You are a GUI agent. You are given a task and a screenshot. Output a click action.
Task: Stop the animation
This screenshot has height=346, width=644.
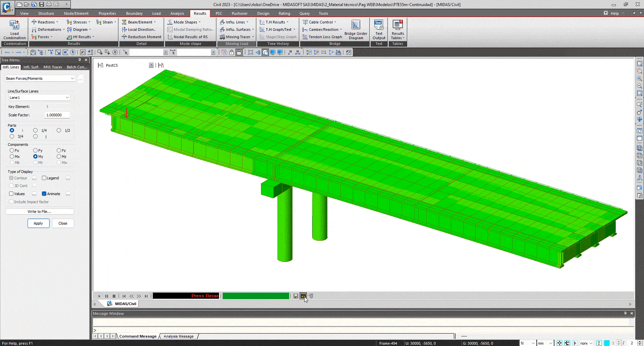click(114, 296)
